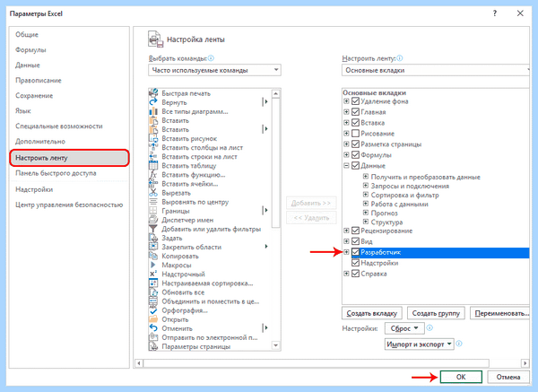The width and height of the screenshot is (538, 392).
Task: Click the 'Вставить столбцы на лист' icon
Action: pyautogui.click(x=153, y=147)
